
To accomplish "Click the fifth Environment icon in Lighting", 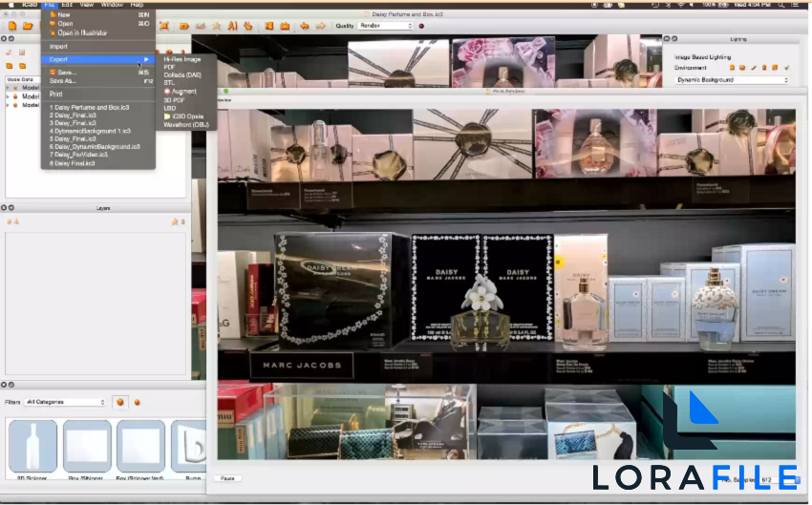I will coord(775,68).
